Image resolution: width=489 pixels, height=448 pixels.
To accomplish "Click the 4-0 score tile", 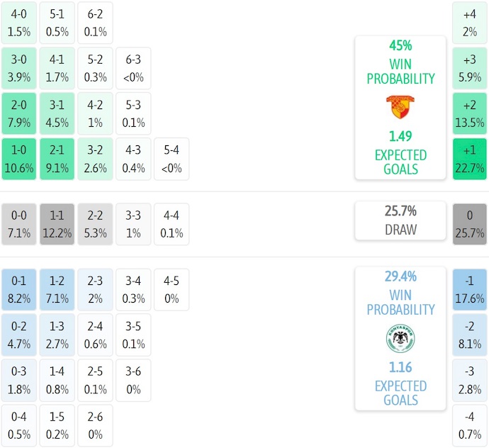I will (x=18, y=23).
